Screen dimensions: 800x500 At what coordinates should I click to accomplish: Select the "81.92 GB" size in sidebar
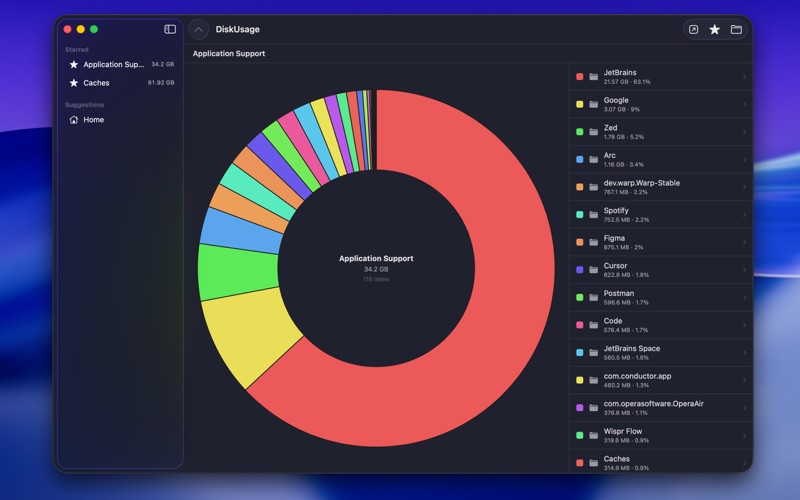(x=161, y=83)
